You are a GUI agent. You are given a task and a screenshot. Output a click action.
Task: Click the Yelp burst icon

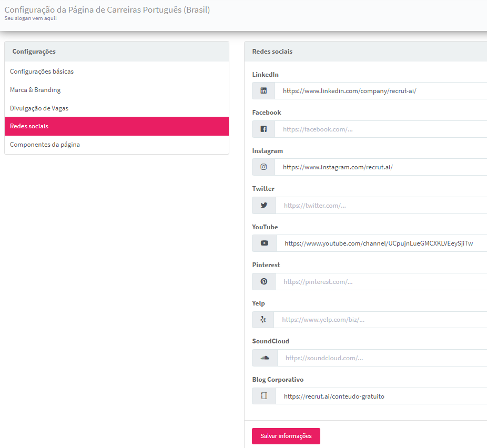263,320
